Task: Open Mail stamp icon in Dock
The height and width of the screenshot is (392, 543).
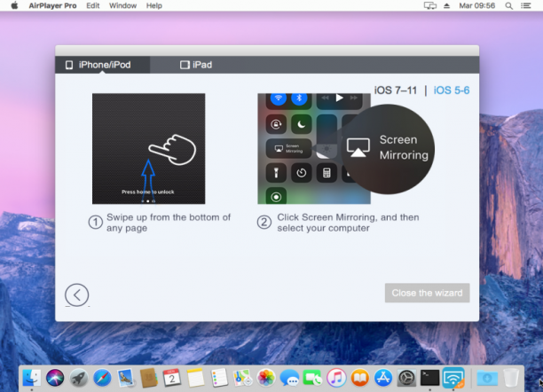Action: pos(125,378)
